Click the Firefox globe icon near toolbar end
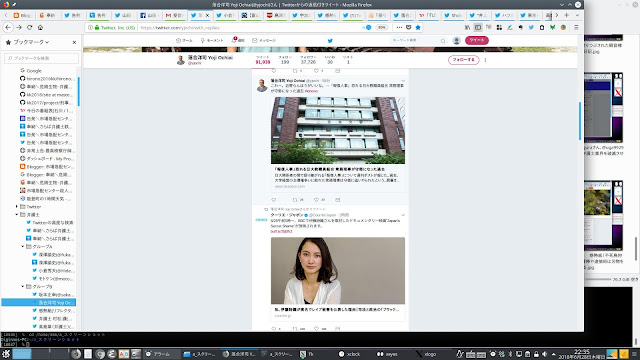The height and width of the screenshot is (360, 640). pos(563,27)
